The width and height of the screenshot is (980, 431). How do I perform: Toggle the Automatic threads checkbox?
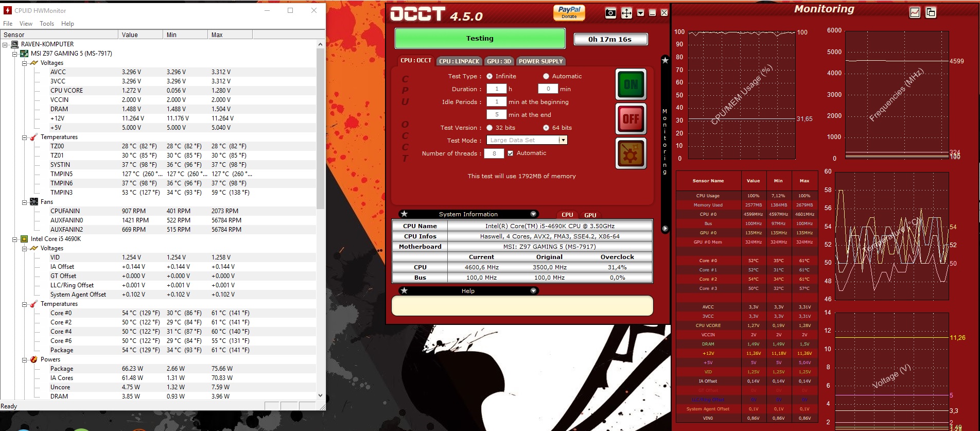[511, 153]
